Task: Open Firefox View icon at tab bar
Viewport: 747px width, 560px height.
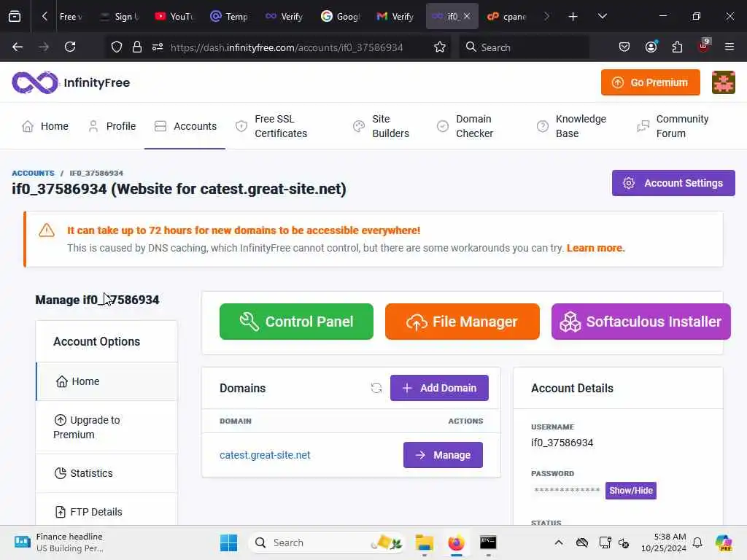Action: pos(15,16)
